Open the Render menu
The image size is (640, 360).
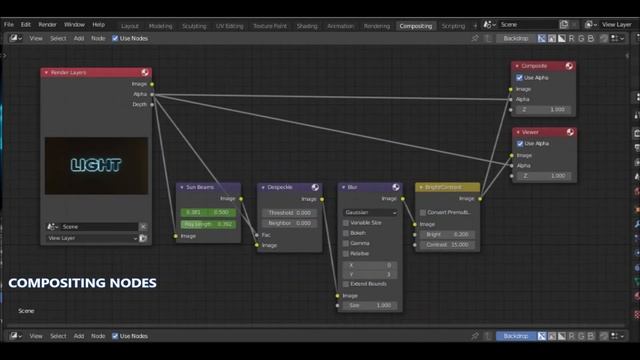[47, 24]
